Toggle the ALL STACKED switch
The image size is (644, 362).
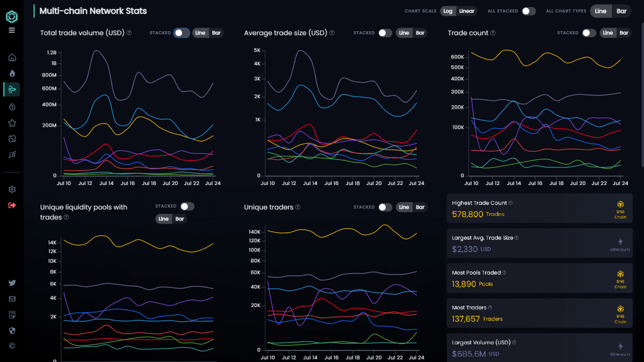[529, 11]
